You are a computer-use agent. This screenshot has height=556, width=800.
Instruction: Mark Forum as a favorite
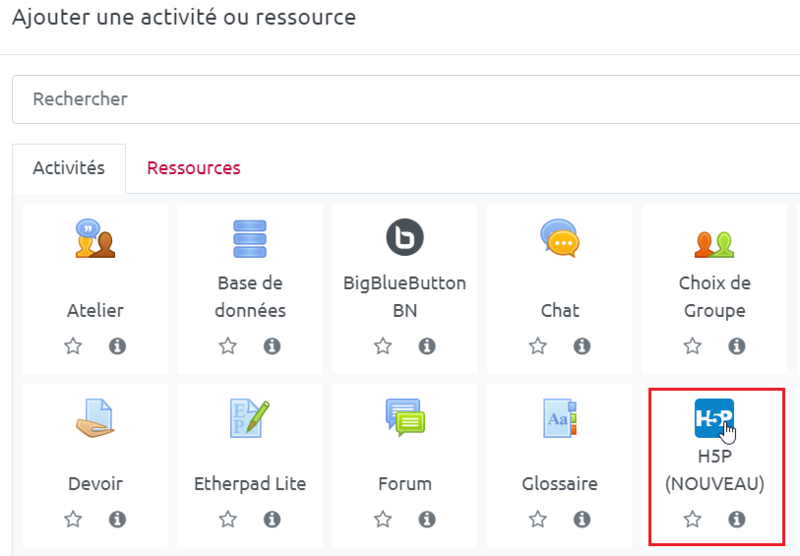(383, 519)
